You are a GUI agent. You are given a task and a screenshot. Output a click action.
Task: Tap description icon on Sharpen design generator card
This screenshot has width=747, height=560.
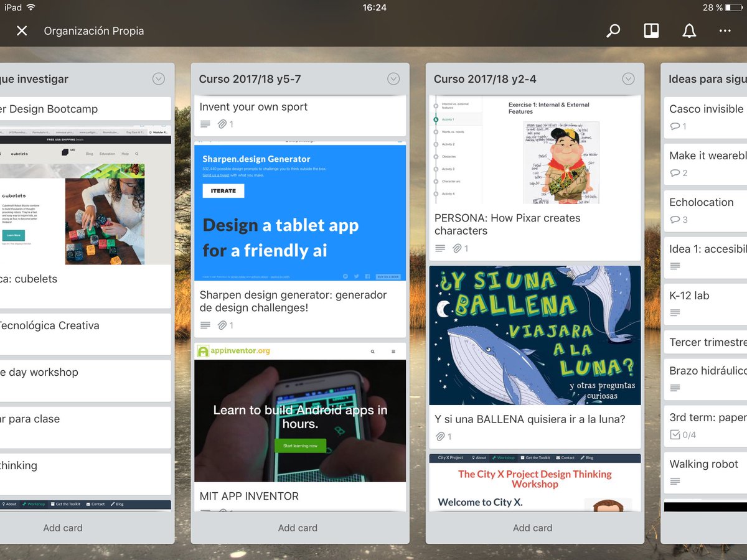[x=205, y=325]
